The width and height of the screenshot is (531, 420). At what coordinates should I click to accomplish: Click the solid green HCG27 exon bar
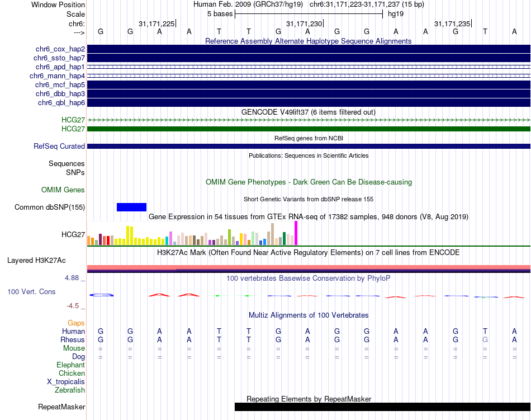click(x=309, y=129)
